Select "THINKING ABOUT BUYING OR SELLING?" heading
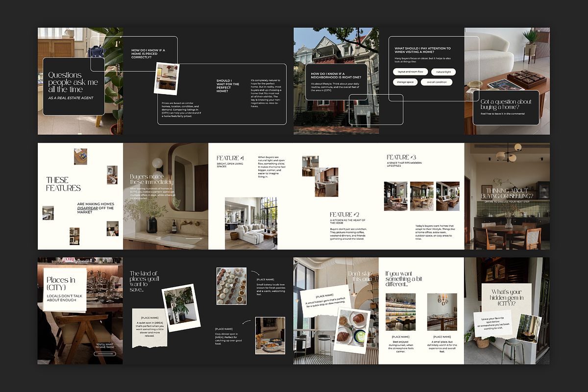 [507, 193]
